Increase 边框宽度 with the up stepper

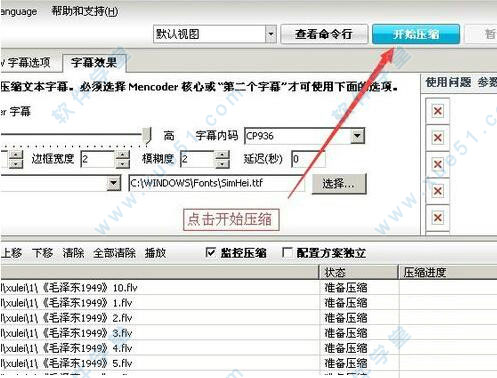click(123, 155)
